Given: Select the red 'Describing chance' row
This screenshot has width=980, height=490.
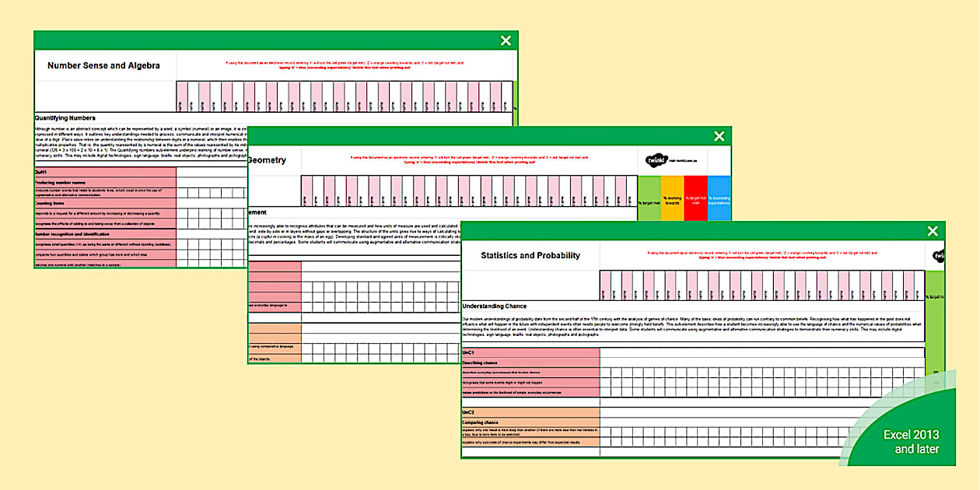Looking at the screenshot, I should (x=530, y=362).
